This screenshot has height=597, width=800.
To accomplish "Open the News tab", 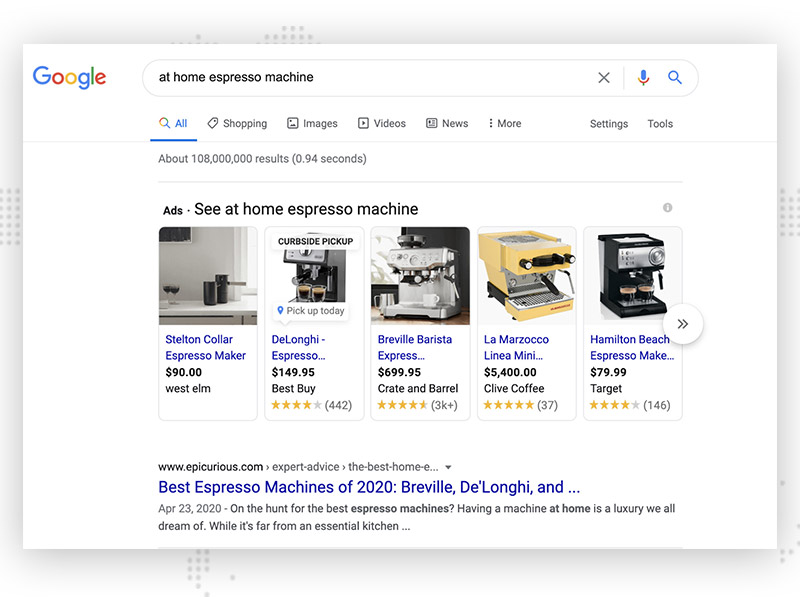I will (447, 123).
